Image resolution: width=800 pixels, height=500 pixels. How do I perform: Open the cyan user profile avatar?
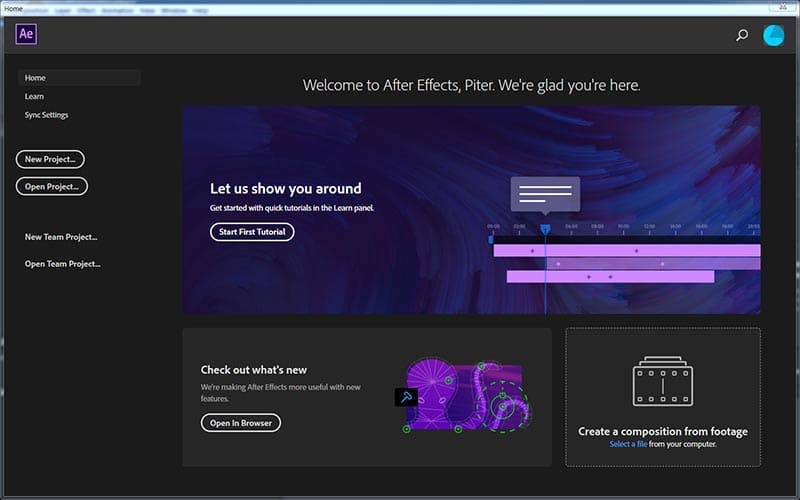(x=773, y=36)
